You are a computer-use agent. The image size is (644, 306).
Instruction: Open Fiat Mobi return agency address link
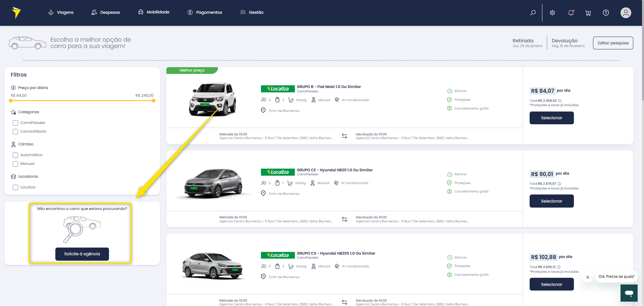413,138
